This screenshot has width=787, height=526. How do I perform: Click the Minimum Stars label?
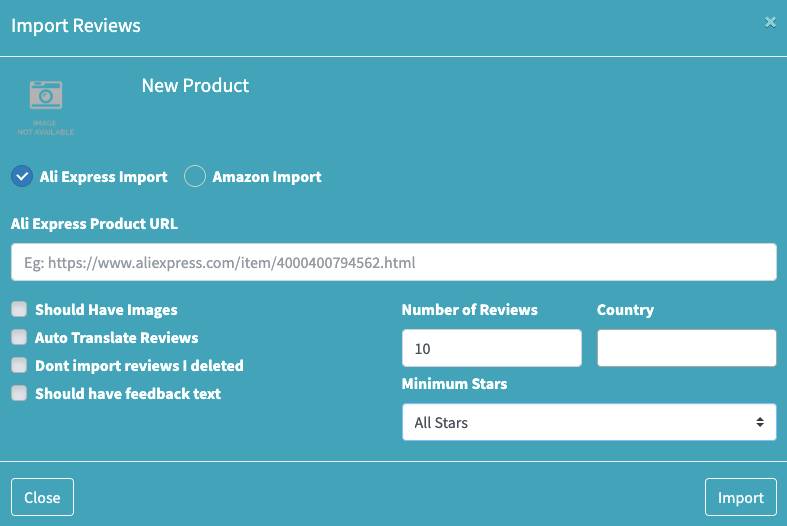coord(454,383)
